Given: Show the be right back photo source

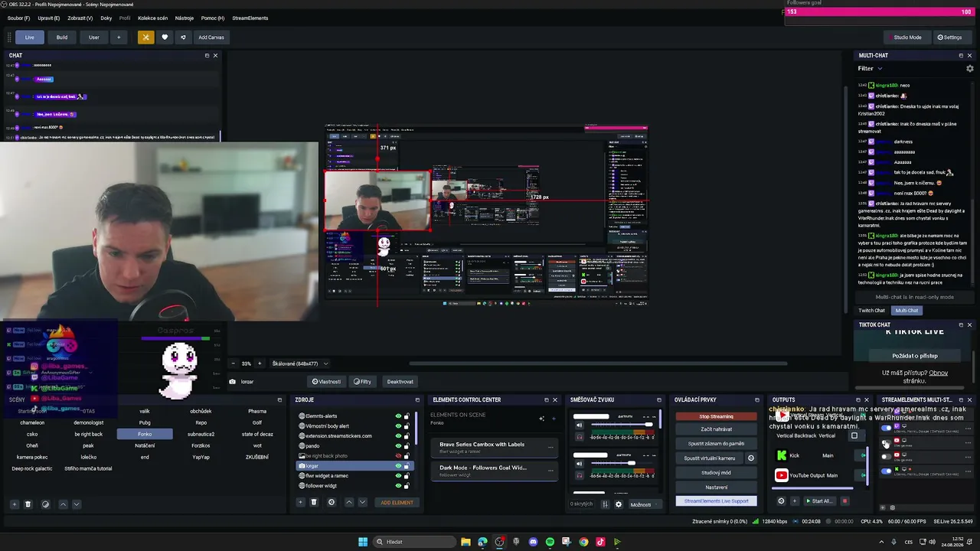Looking at the screenshot, I should click(398, 456).
